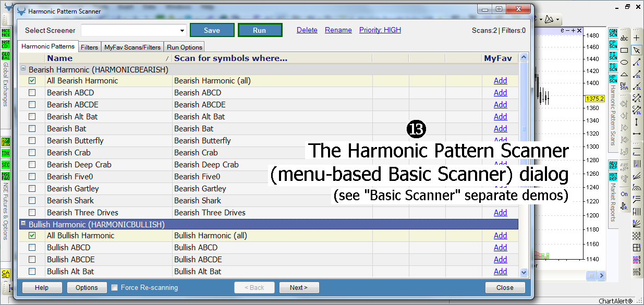Select the Harmonic Patterns tab
Image resolution: width=644 pixels, height=305 pixels.
click(48, 46)
